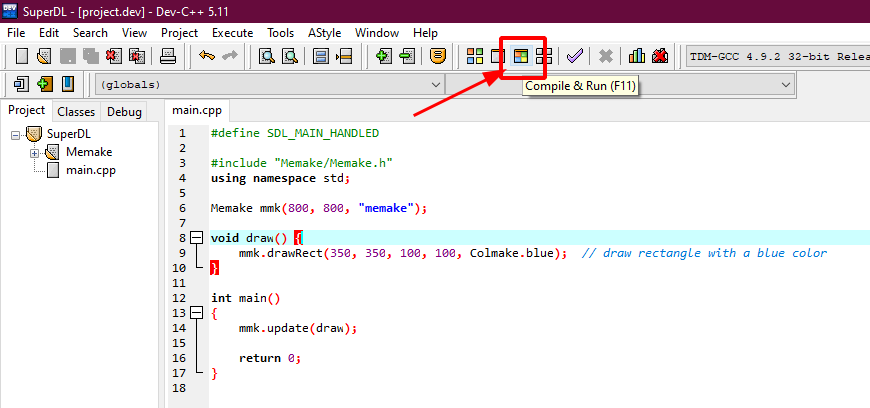870x408 pixels.
Task: Open the TDM-GCC 4.9.2 compiler dropdown
Action: (778, 56)
